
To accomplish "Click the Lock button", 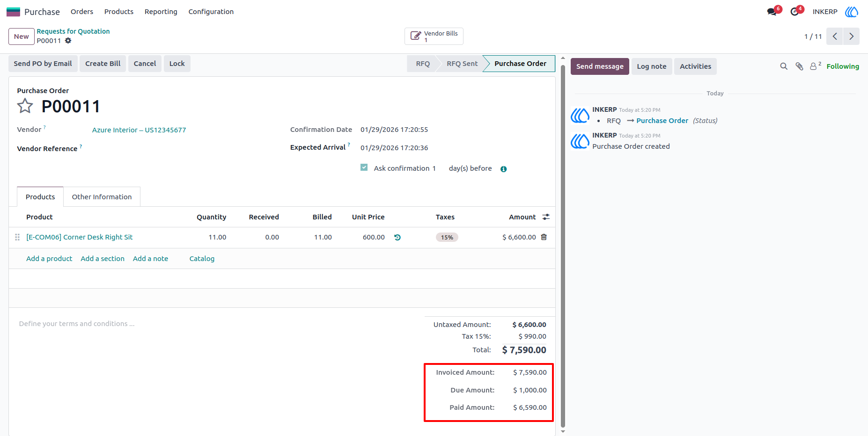I will coord(177,64).
